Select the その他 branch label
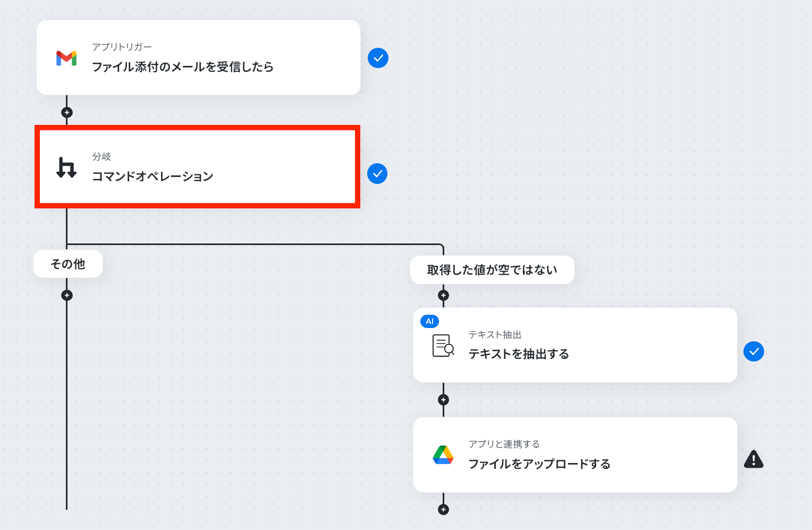The width and height of the screenshot is (812, 530). tap(68, 264)
